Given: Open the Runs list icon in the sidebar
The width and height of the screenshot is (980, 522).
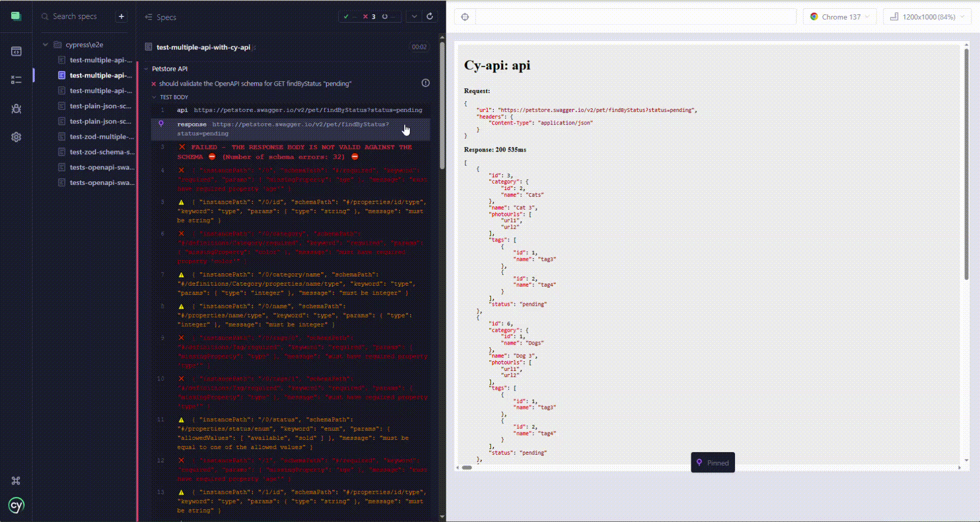Looking at the screenshot, I should click(16, 80).
